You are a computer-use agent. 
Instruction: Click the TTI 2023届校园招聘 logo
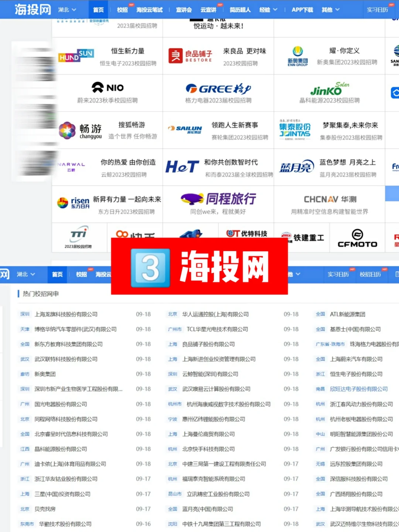pyautogui.click(x=78, y=237)
